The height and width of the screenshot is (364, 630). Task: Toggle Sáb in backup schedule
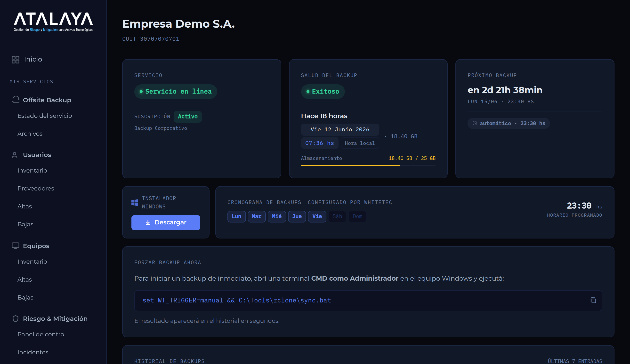point(337,217)
